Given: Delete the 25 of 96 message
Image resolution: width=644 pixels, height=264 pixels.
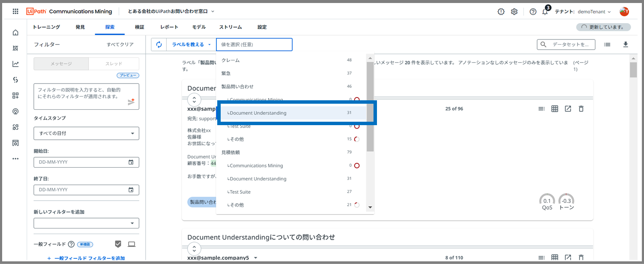Looking at the screenshot, I should coord(581,109).
